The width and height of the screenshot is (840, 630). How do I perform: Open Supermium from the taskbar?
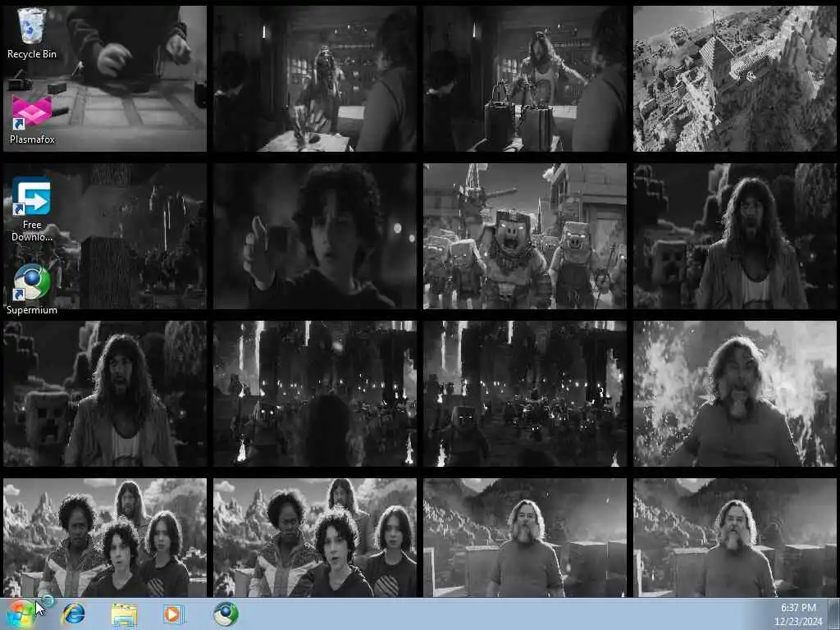tap(226, 614)
